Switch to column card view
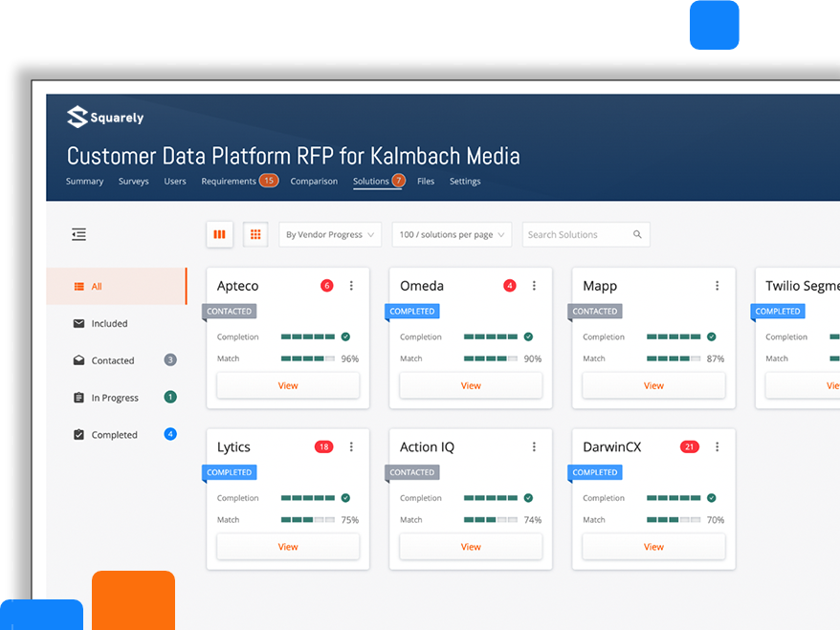 (x=220, y=234)
